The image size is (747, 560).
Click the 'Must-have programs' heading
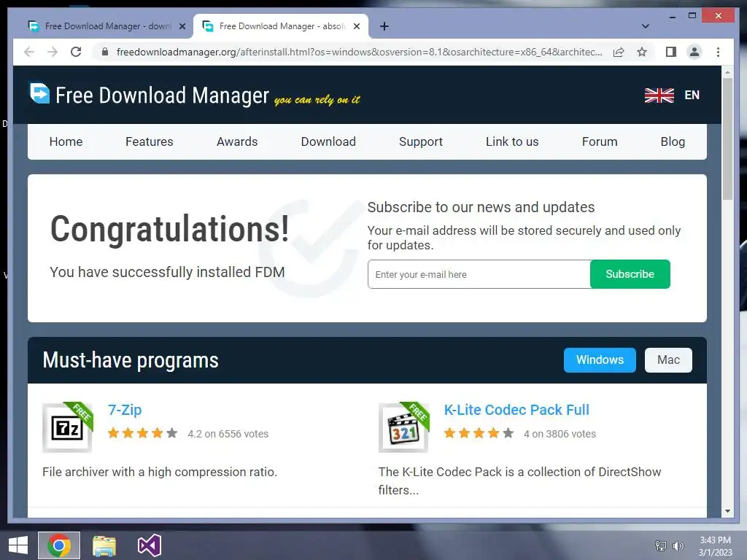(131, 360)
